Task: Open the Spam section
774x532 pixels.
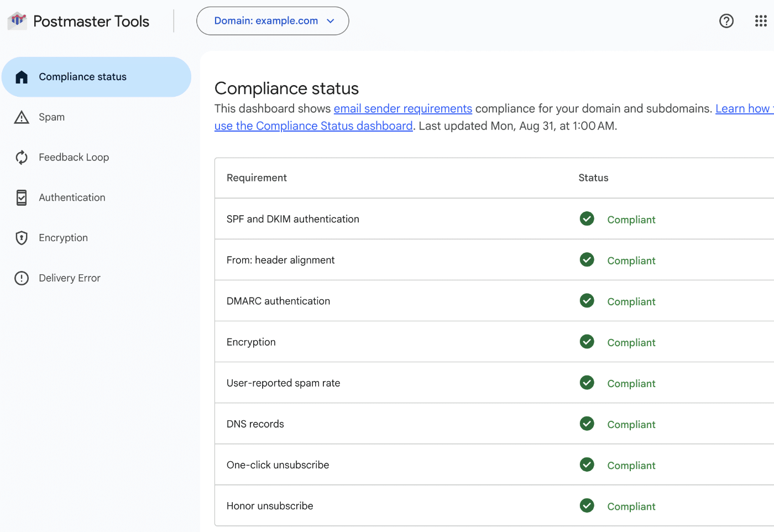Action: [x=52, y=117]
